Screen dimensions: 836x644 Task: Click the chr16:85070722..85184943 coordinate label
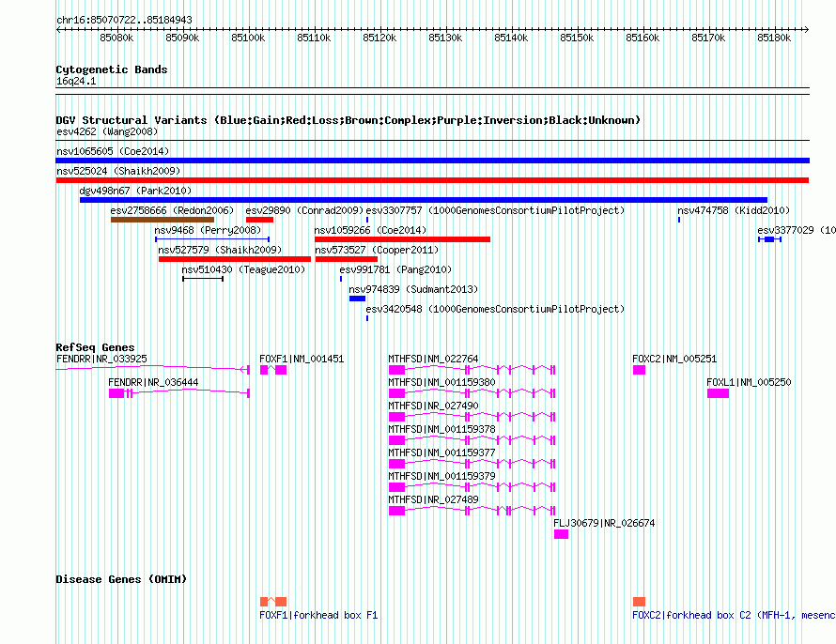click(x=124, y=20)
